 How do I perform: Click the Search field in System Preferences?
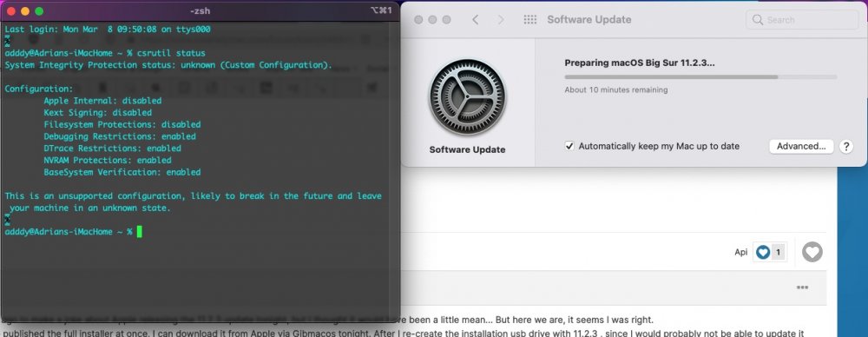802,20
